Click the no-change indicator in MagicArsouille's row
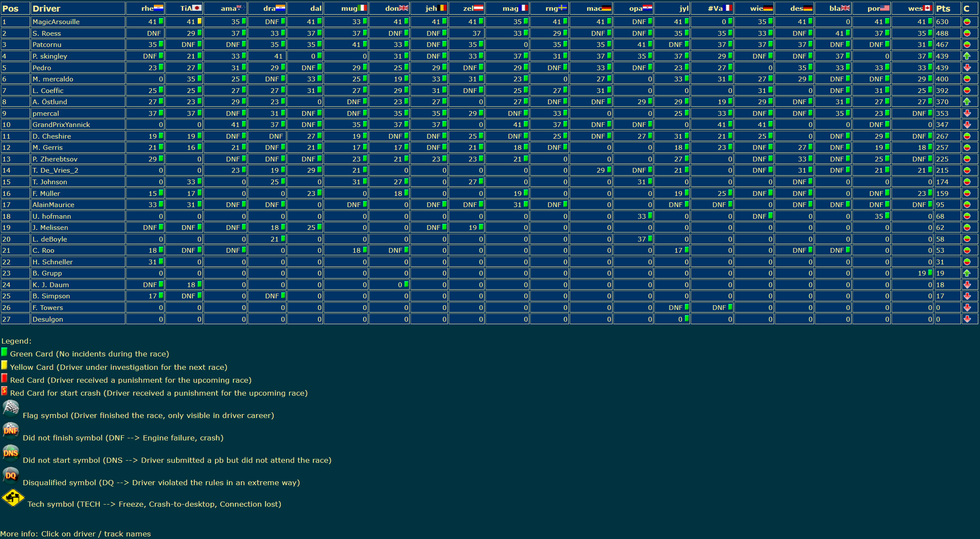 click(x=967, y=22)
